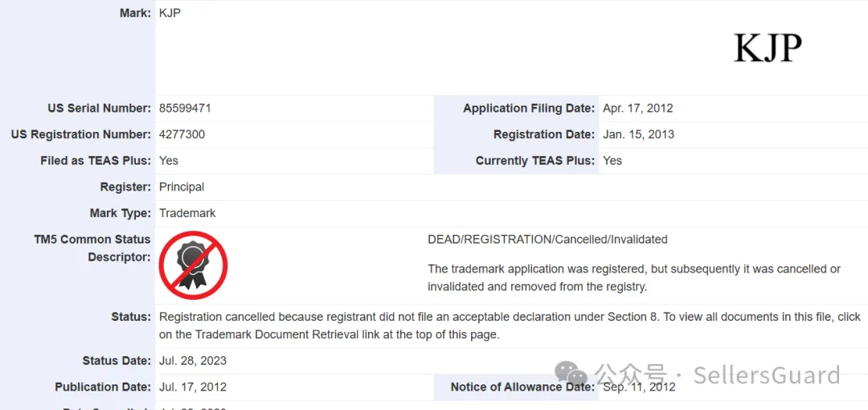Click the red cancelled registration ribbon icon
The height and width of the screenshot is (410, 868).
(193, 265)
